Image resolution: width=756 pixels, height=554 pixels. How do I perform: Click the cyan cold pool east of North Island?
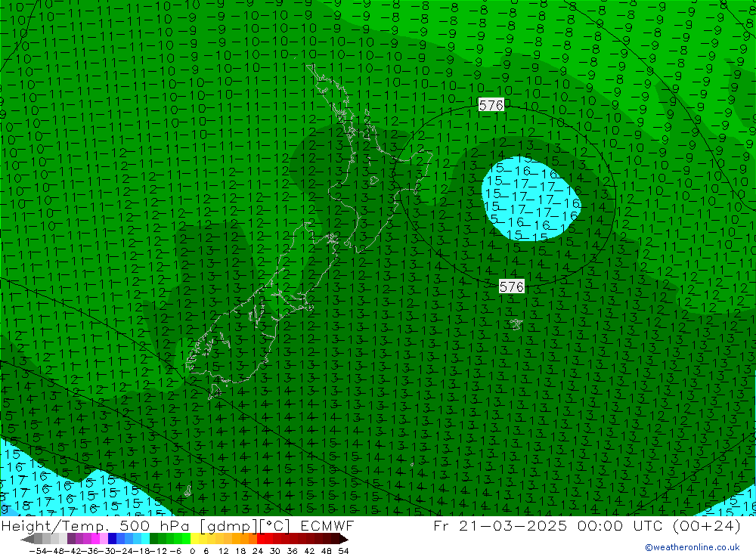coord(531,199)
